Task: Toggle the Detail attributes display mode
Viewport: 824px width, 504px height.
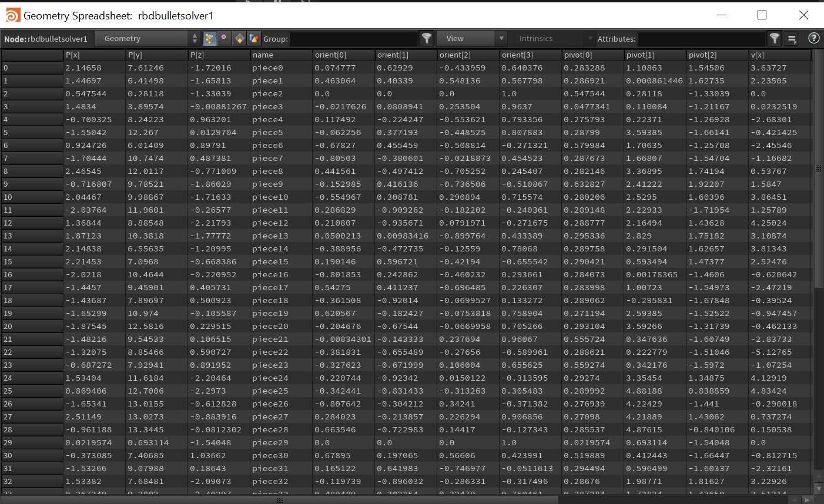Action: (254, 38)
